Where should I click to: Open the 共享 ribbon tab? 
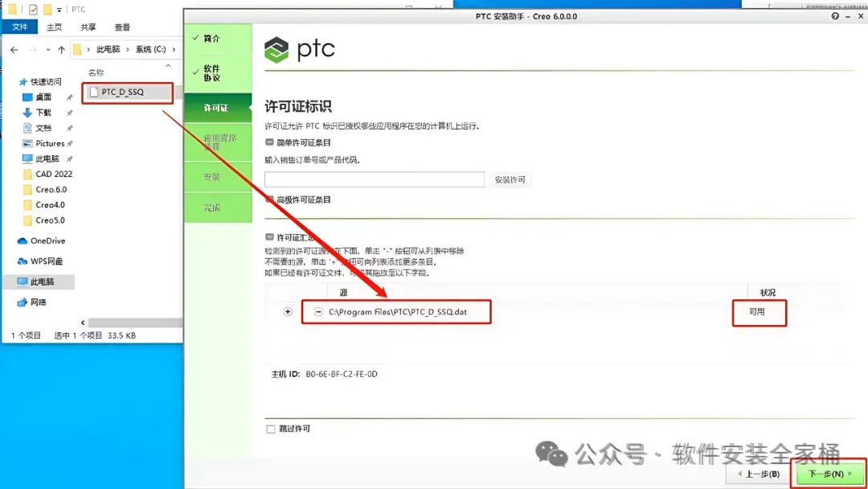88,27
